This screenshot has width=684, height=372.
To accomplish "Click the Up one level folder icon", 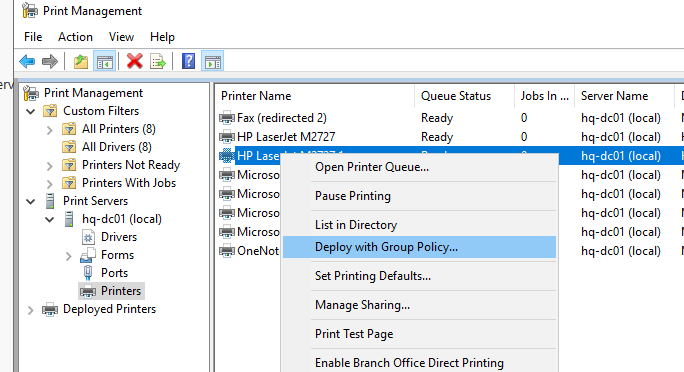I will coord(81,61).
